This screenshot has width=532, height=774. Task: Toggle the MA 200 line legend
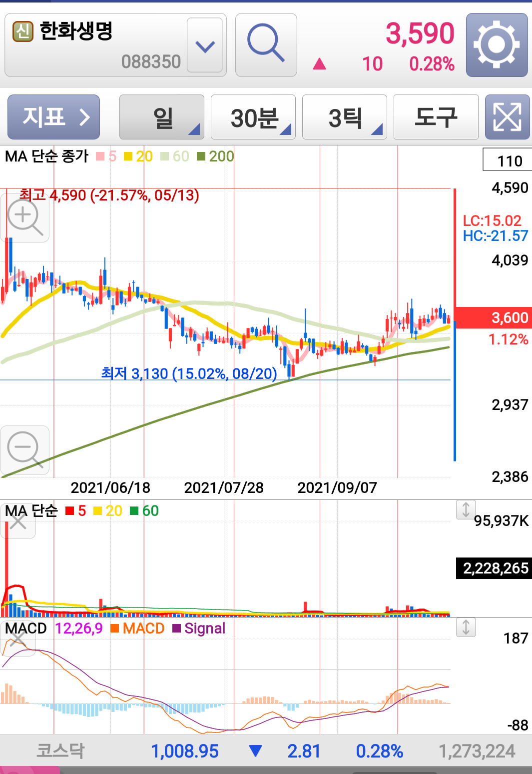(215, 156)
